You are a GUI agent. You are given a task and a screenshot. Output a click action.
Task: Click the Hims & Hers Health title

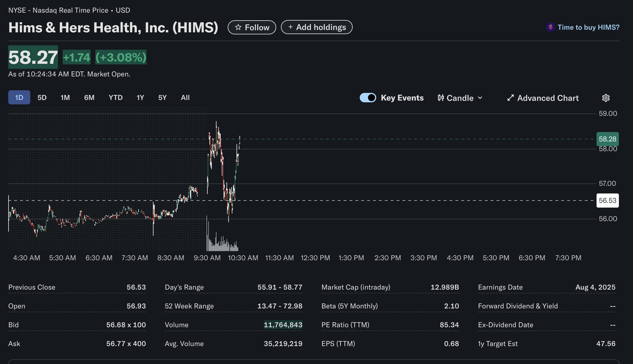pyautogui.click(x=113, y=27)
